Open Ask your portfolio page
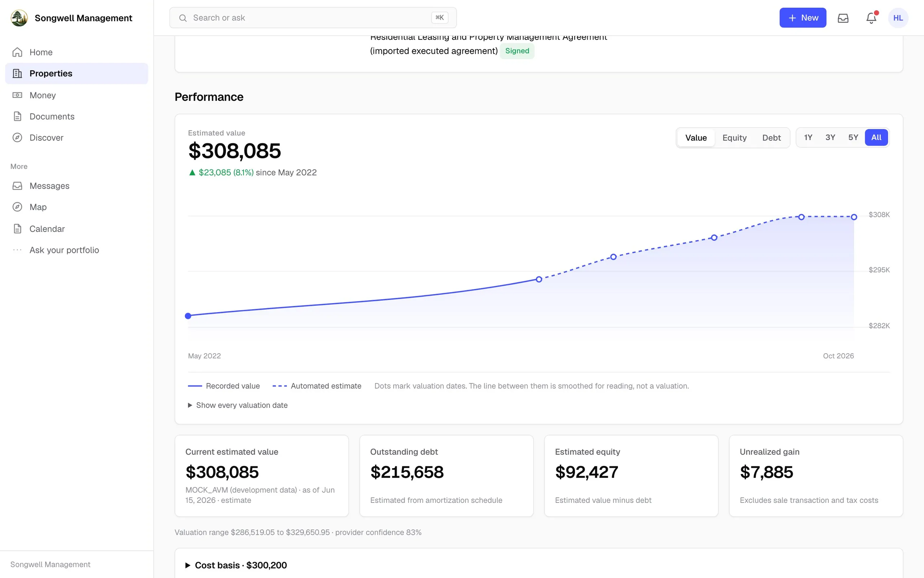Viewport: 924px width, 578px height. click(x=64, y=250)
